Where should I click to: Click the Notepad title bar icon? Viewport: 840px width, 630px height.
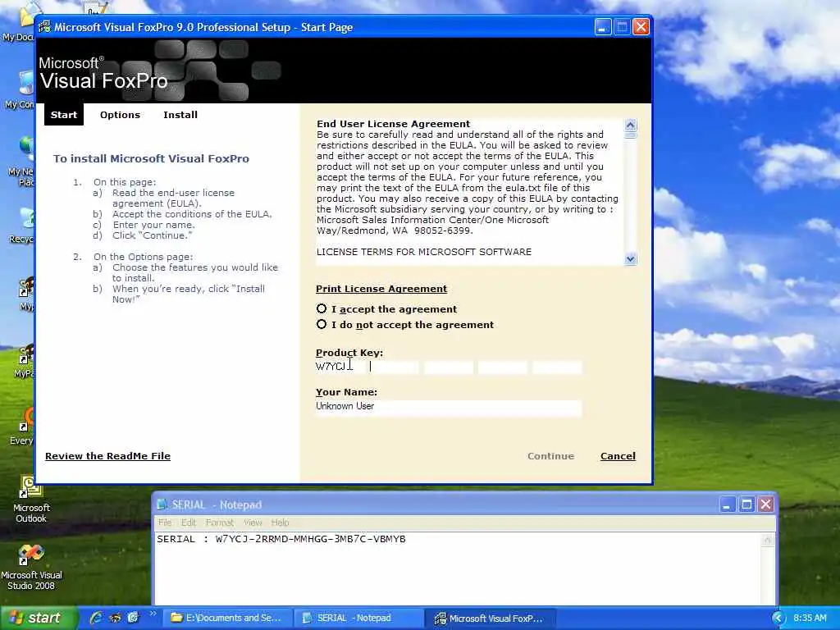162,504
